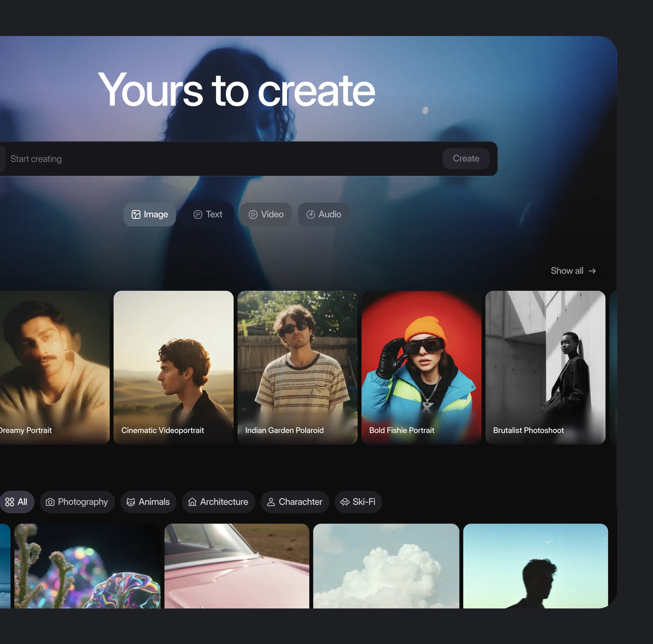This screenshot has width=653, height=644.
Task: Filter by the Architecture category
Action: [x=218, y=502]
